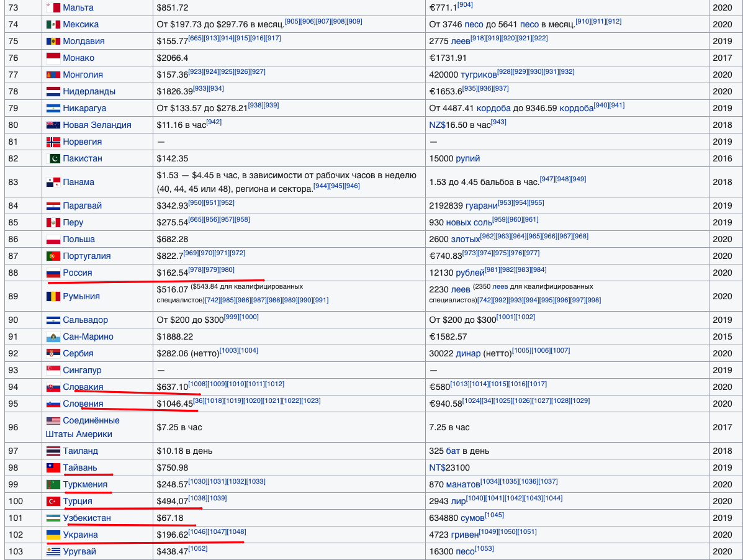
Task: Open the бат currency link
Action: point(453,451)
